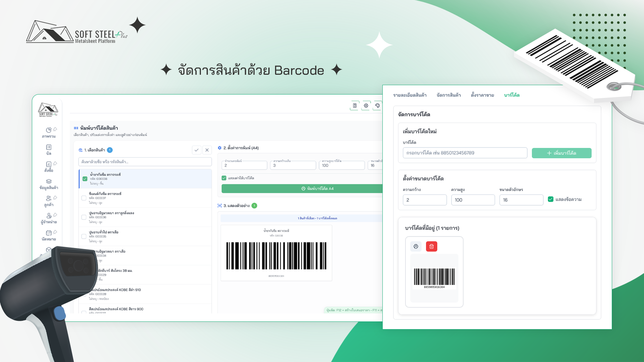Image resolution: width=644 pixels, height=362 pixels.
Task: Click the clear selection X icon
Action: [207, 150]
